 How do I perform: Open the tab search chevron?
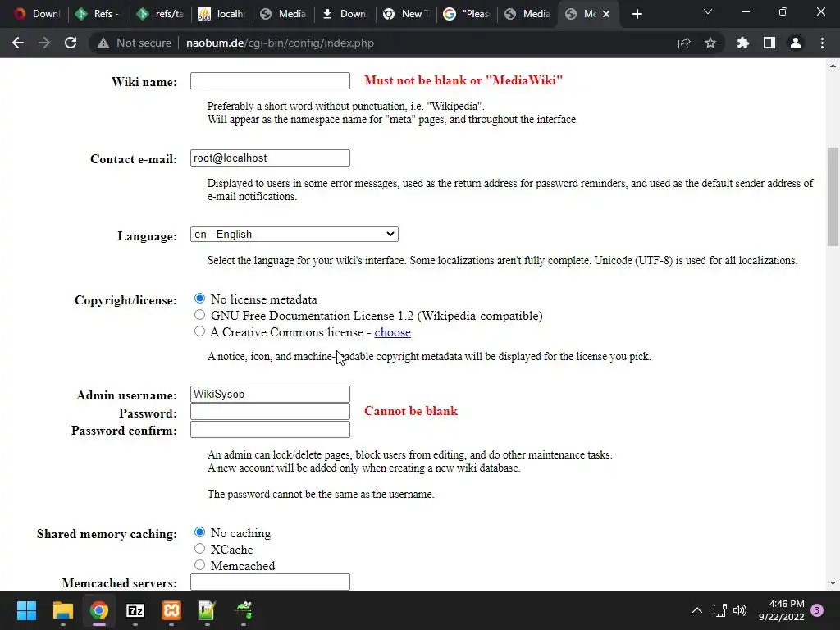point(708,11)
